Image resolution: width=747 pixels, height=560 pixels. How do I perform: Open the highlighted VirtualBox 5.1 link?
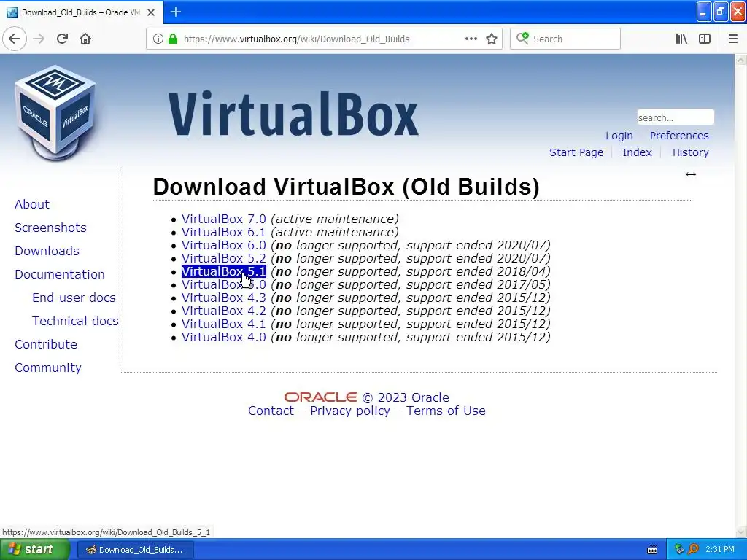[223, 271]
